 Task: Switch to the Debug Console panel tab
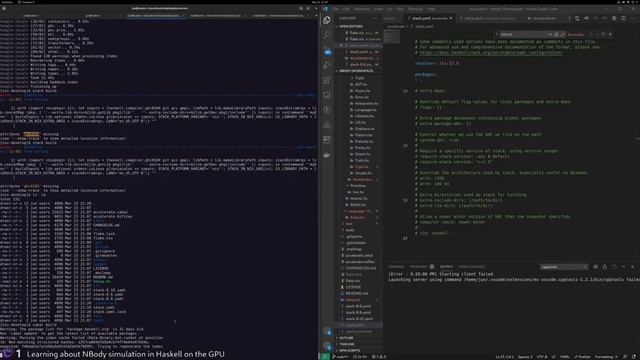[471, 267]
